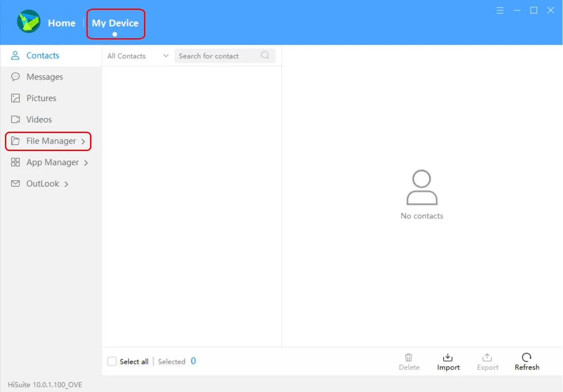Switch to the My Device tab
This screenshot has height=392, width=563.
115,22
